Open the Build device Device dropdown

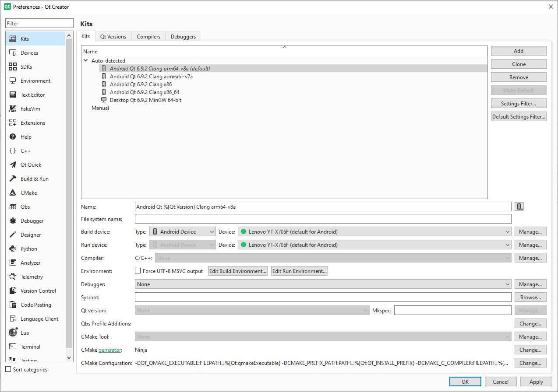[374, 232]
